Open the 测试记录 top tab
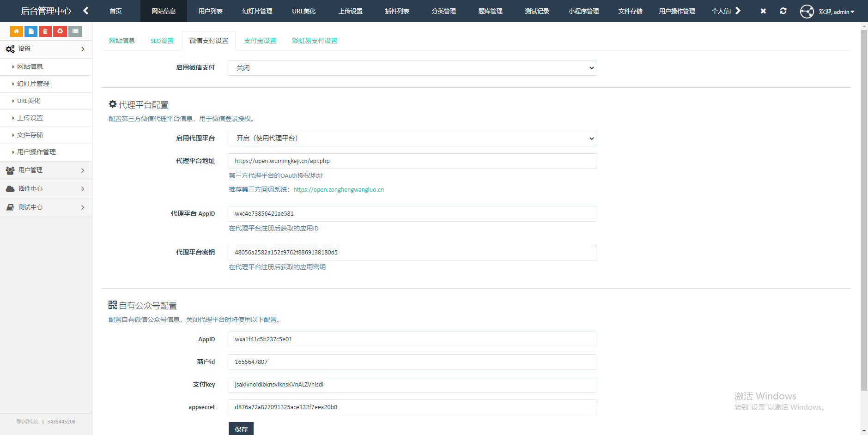The height and width of the screenshot is (435, 868). coord(537,11)
